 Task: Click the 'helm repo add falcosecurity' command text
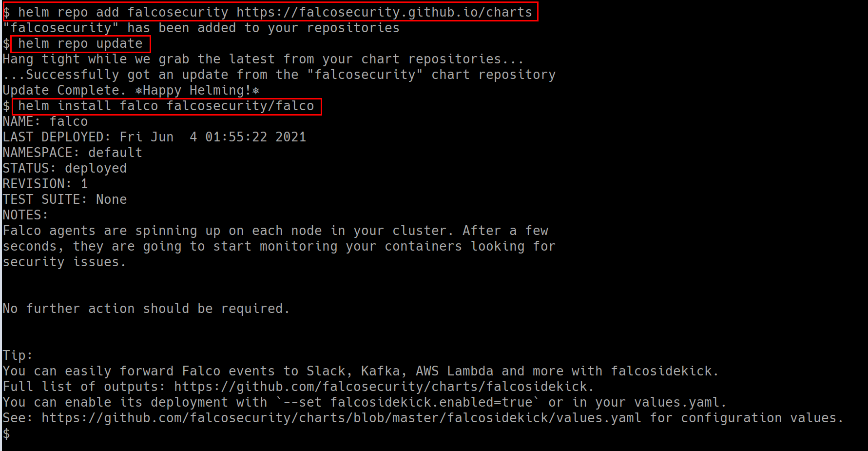point(123,12)
